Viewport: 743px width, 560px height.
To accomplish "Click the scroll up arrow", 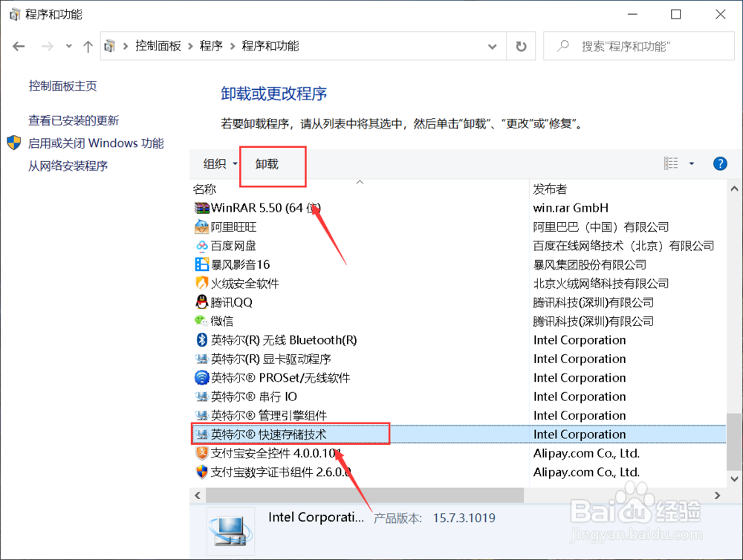I will (734, 189).
